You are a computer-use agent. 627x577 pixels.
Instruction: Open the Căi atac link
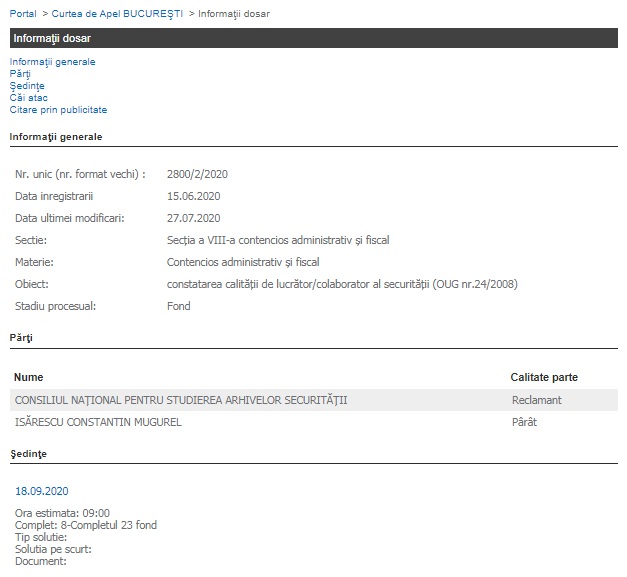pyautogui.click(x=29, y=98)
